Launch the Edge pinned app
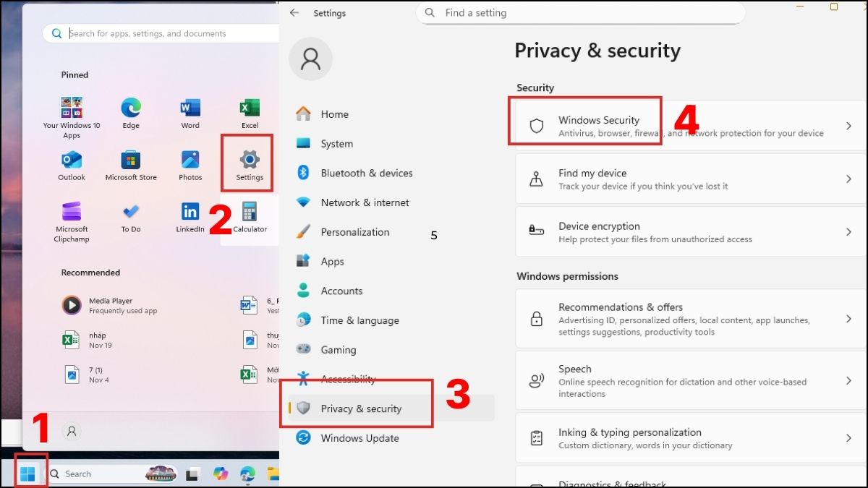868x488 pixels. pos(131,113)
